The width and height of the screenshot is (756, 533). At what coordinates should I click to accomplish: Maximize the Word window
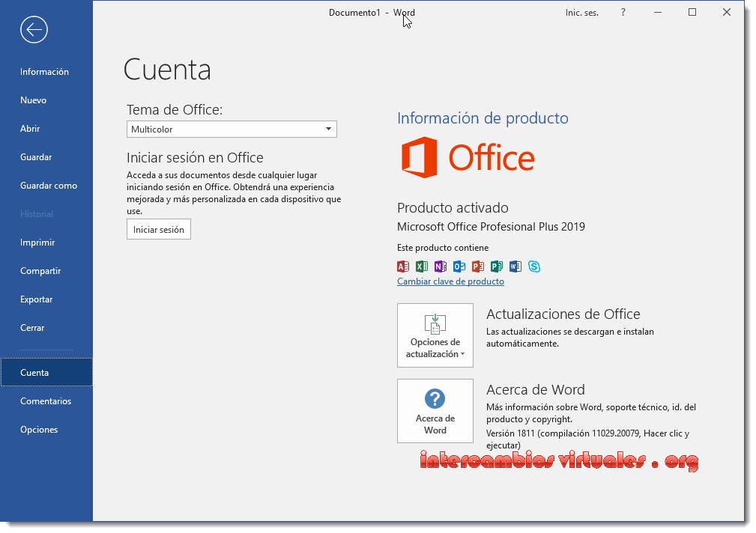(692, 13)
